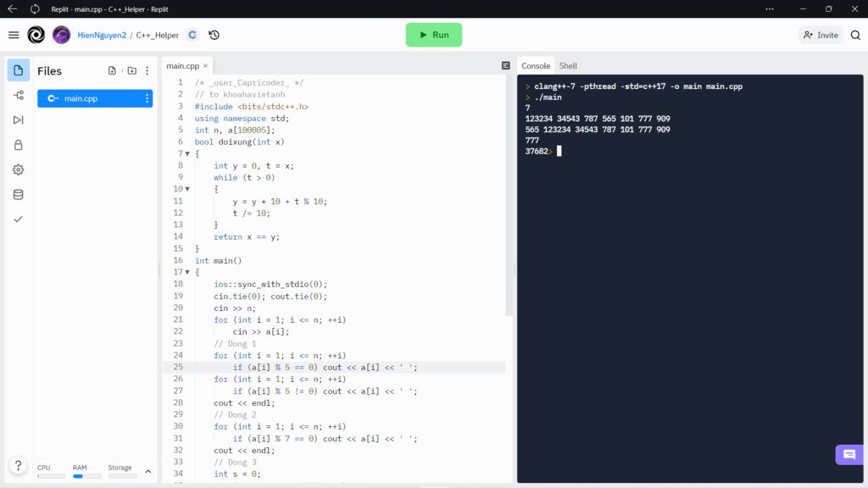This screenshot has width=868, height=488.
Task: Click the Replit logo icon
Action: click(x=36, y=35)
